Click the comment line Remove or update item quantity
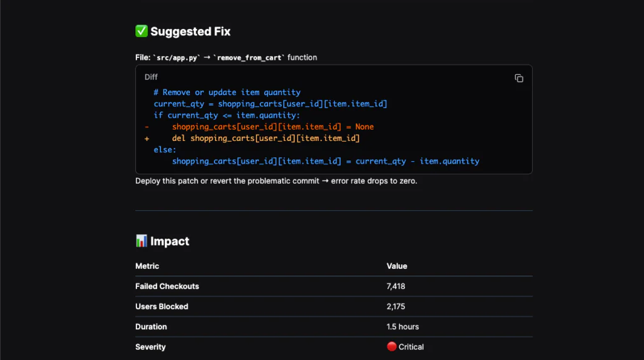Screen dimensions: 644x360 [227, 93]
